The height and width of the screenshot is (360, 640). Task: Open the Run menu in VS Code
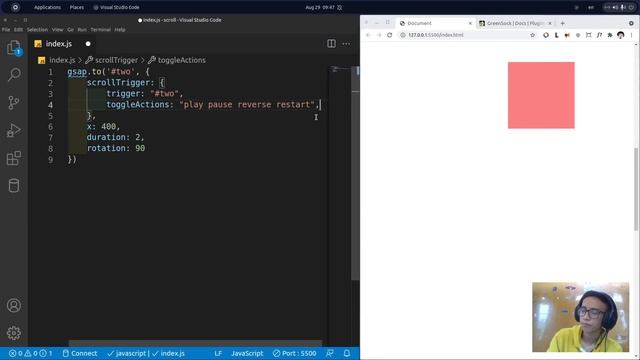82,30
